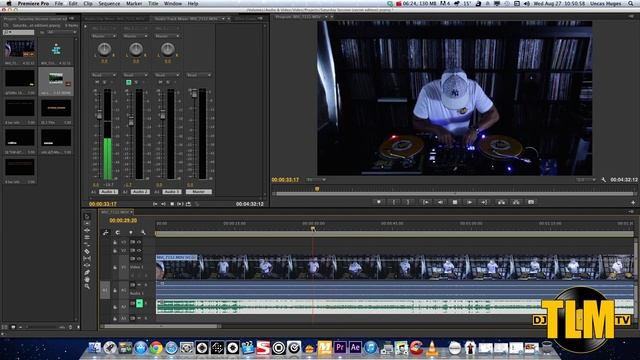Open Audio 1 output Master dropdown
Viewport: 640px width, 360px height.
click(104, 36)
